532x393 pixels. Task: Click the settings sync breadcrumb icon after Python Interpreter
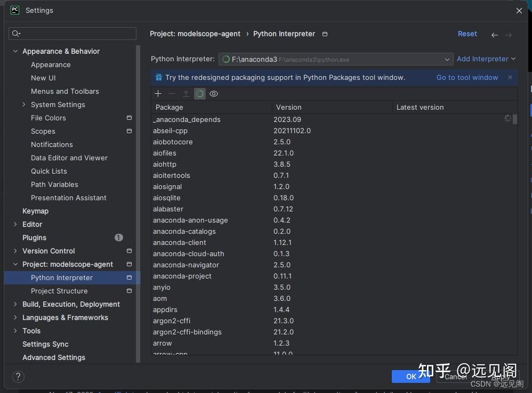click(325, 34)
